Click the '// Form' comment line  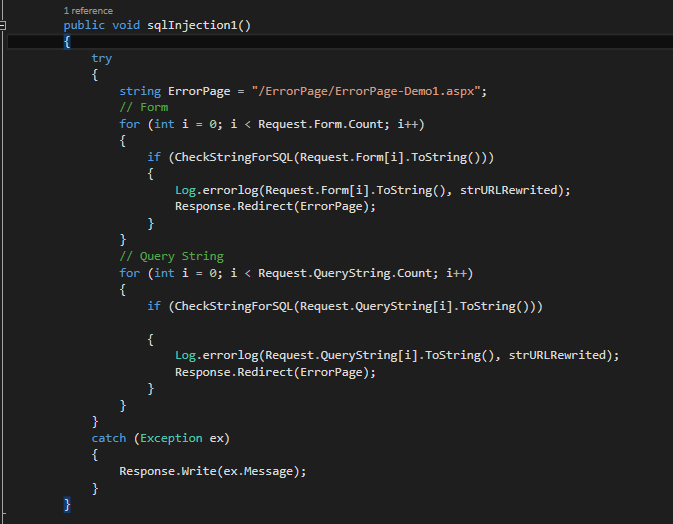(144, 107)
